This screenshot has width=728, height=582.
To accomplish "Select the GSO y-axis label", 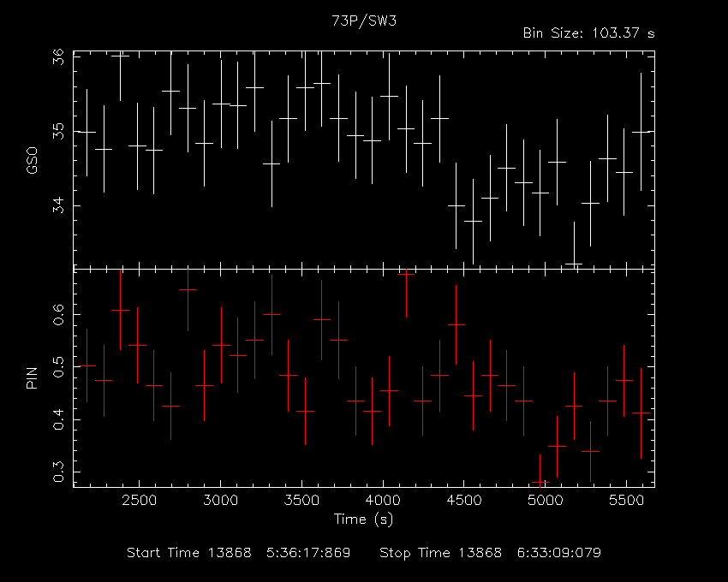I will tap(32, 161).
